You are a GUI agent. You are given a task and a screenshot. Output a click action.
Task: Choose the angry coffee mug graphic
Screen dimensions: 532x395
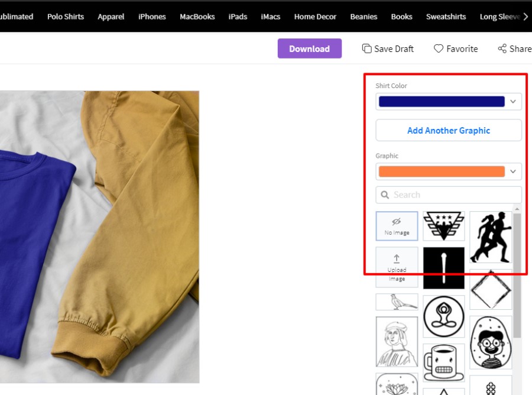[444, 362]
